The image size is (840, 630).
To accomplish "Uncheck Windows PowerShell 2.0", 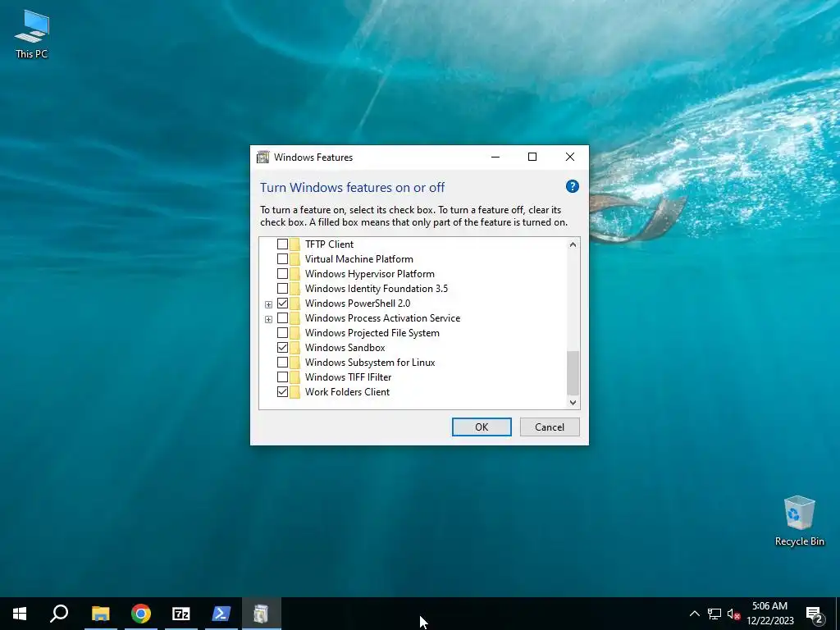I will pyautogui.click(x=282, y=304).
